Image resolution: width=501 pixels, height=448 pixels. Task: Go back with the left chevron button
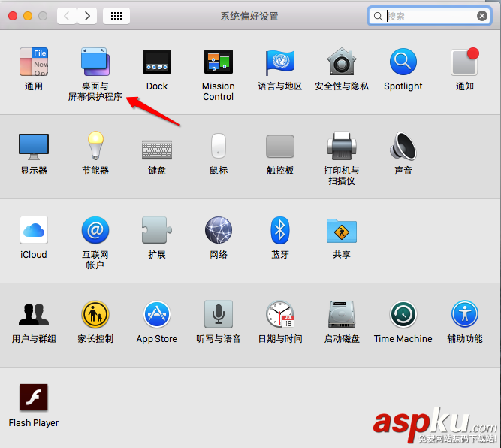[x=66, y=16]
